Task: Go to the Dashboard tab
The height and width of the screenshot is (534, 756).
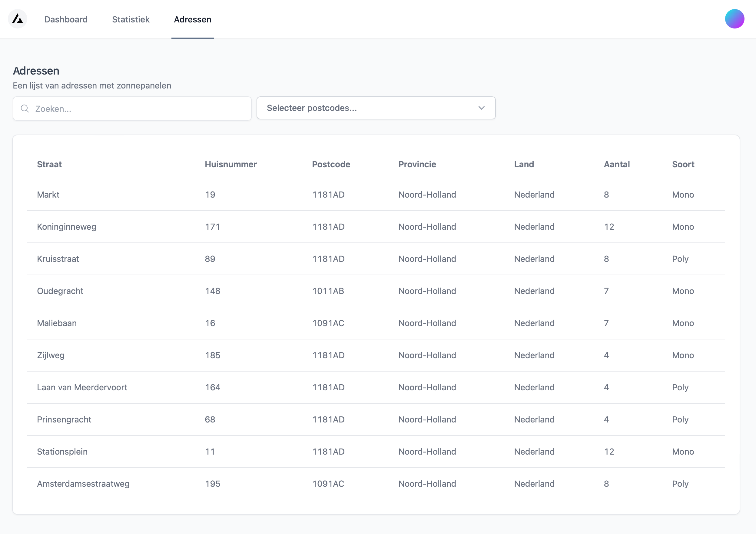Action: click(x=66, y=19)
